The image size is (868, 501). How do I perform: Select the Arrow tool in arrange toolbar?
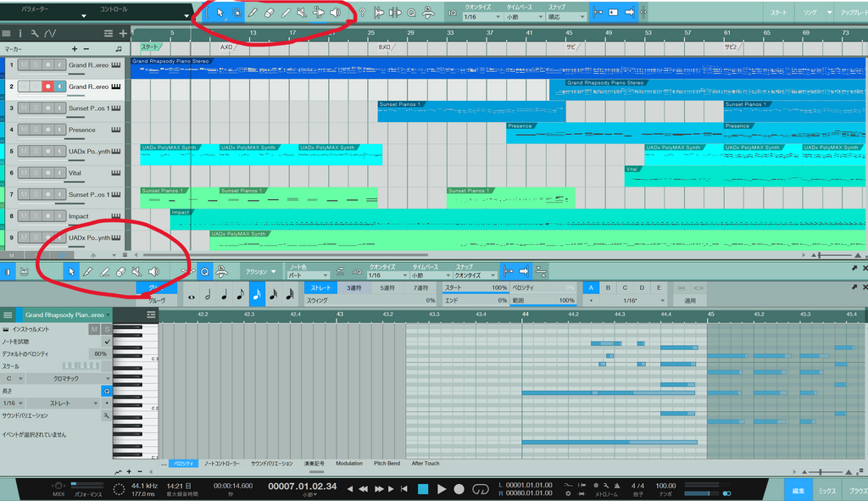point(220,13)
